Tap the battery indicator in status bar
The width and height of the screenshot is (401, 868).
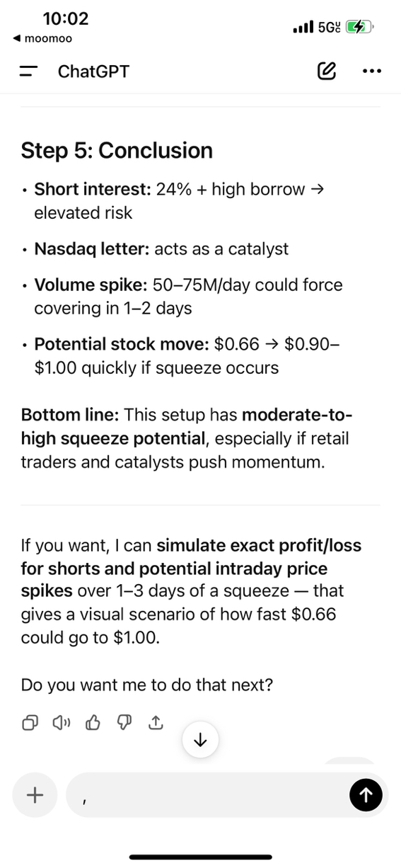coord(359,27)
